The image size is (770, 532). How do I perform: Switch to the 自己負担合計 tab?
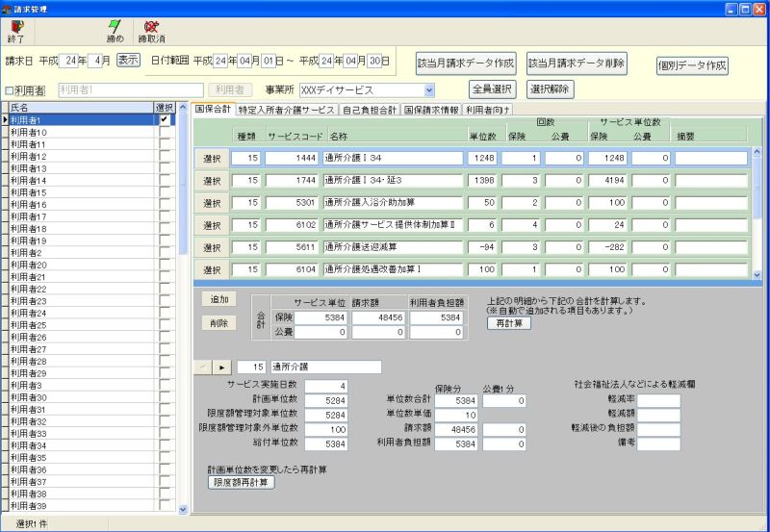pyautogui.click(x=370, y=110)
